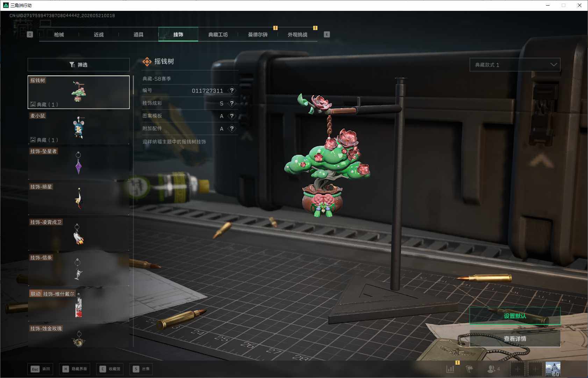Click the second empty squad plus slot
The width and height of the screenshot is (588, 378).
tap(535, 369)
